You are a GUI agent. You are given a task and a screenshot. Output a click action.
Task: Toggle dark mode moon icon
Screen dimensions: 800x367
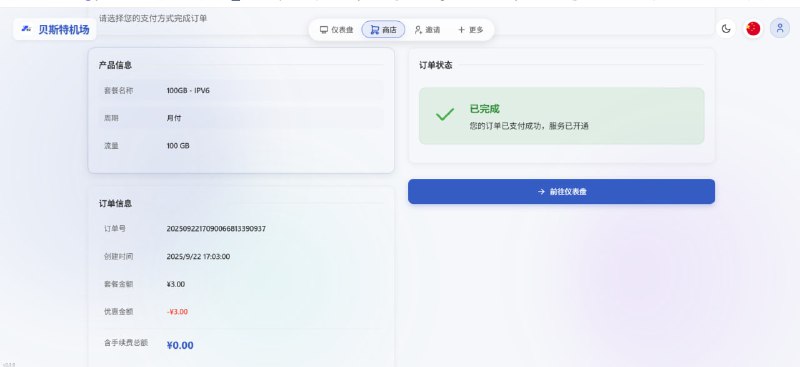coord(726,29)
